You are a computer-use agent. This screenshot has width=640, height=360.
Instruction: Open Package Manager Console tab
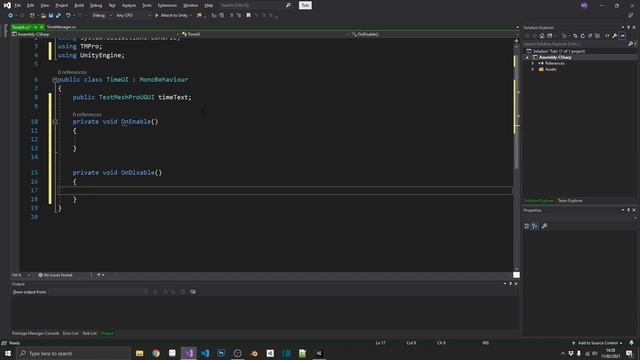[36, 333]
